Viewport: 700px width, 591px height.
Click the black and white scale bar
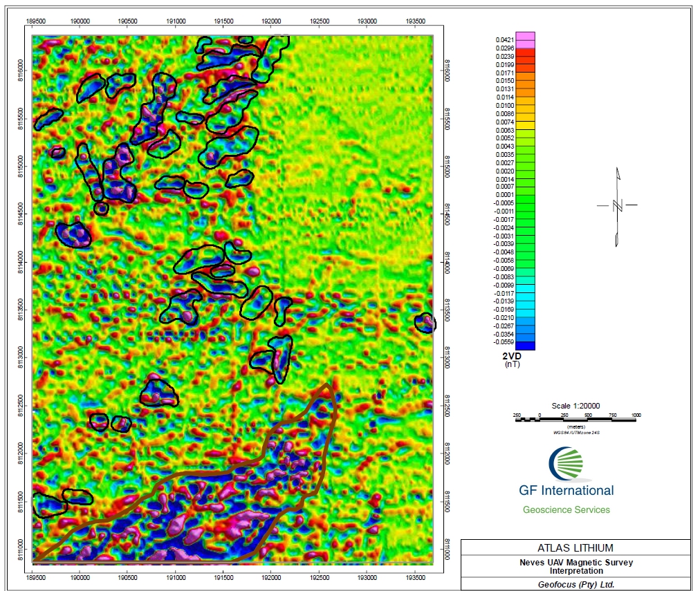(x=576, y=419)
